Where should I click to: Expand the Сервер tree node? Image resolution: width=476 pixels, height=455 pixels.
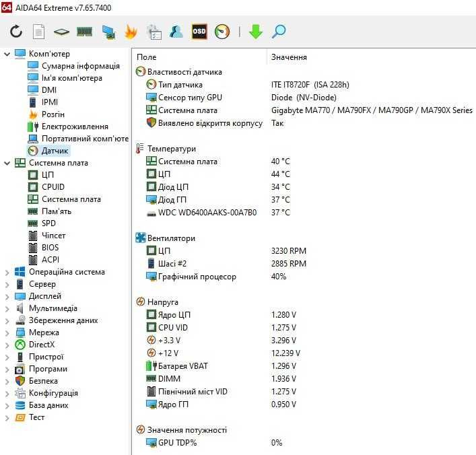coord(7,285)
